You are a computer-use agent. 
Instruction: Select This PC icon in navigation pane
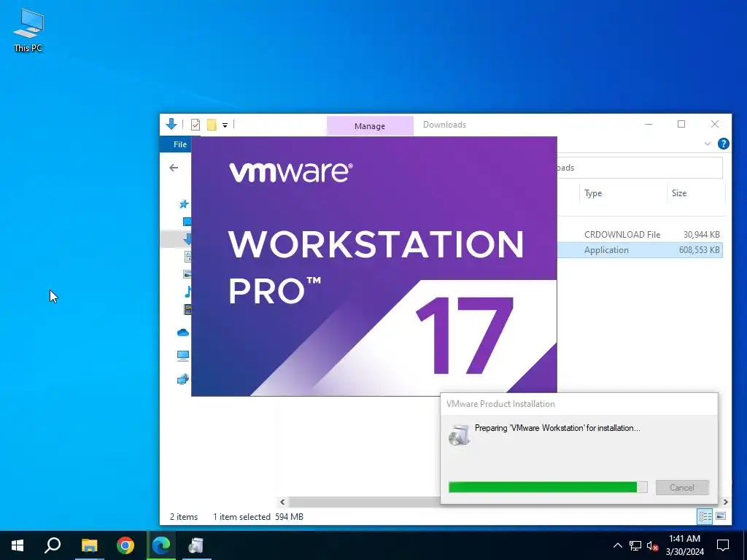click(183, 356)
